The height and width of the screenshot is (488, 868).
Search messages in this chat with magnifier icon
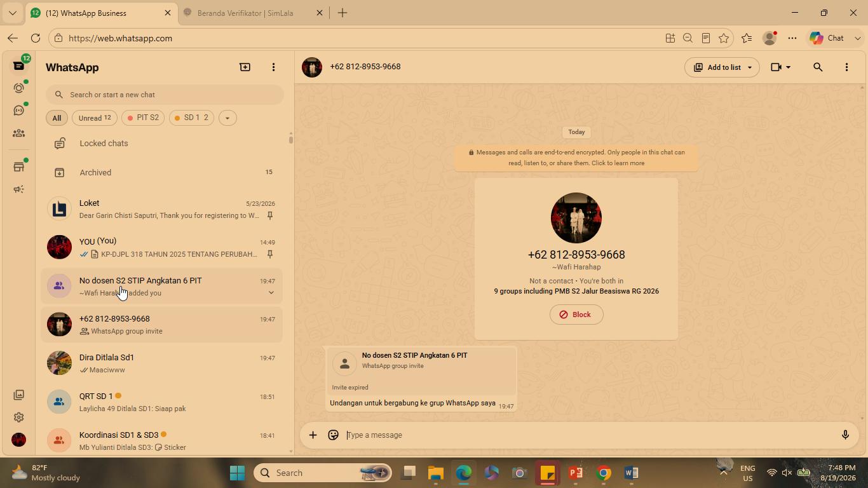pos(818,67)
